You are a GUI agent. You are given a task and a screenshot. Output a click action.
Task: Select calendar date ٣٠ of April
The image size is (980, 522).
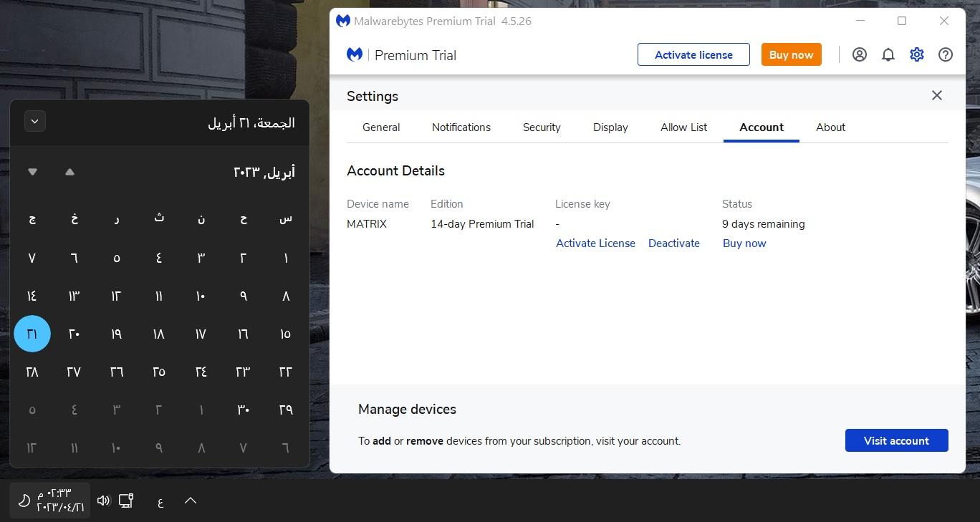[x=244, y=410]
